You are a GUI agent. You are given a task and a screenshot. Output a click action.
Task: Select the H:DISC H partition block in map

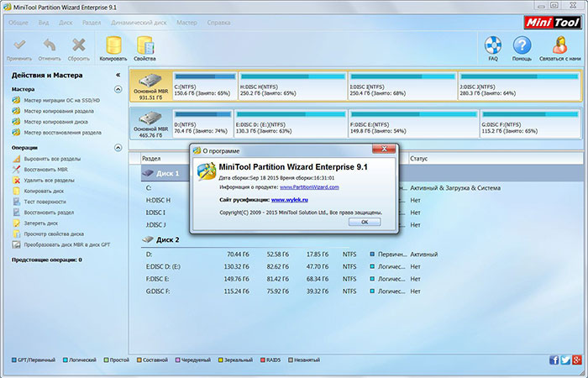[x=293, y=87]
